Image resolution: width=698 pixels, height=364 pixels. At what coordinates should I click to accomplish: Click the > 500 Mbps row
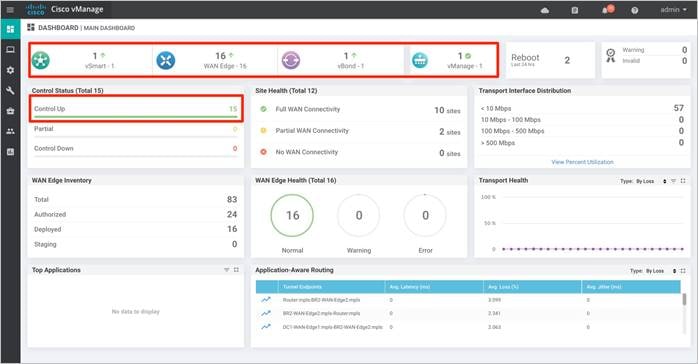(582, 143)
